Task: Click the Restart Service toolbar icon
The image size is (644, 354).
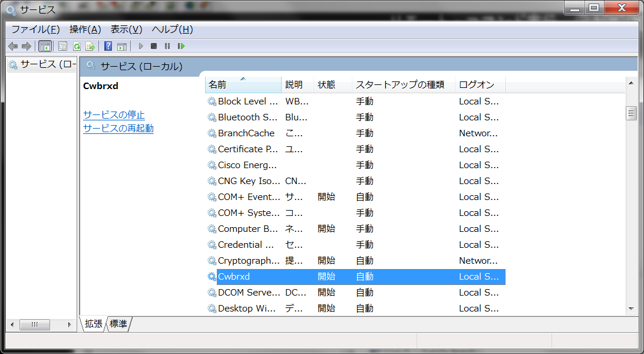Action: click(x=181, y=46)
